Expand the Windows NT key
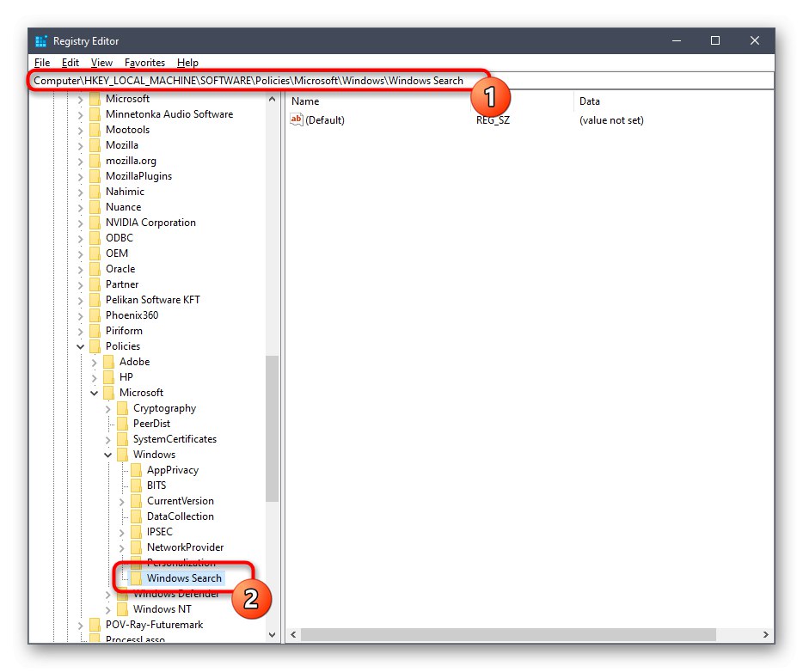This screenshot has height=672, width=803. coord(108,609)
